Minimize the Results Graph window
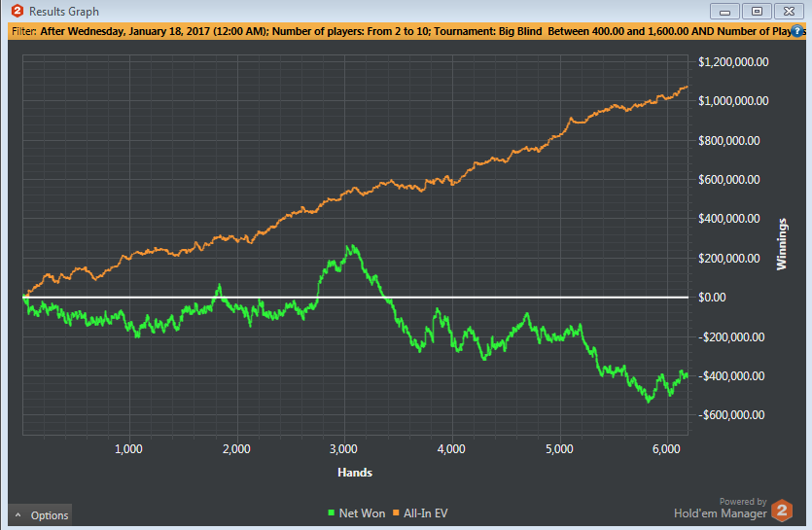The image size is (812, 530). (x=724, y=11)
